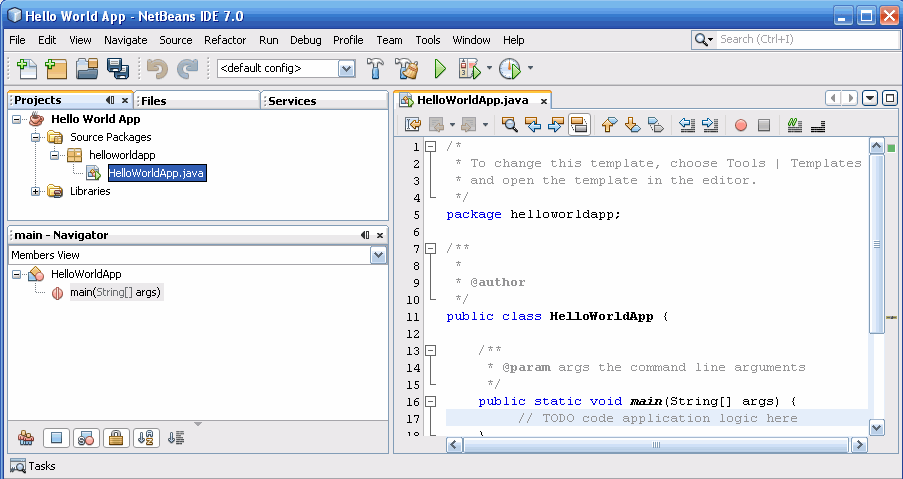This screenshot has width=903, height=479.
Task: Click the Comment icon in the editor toolbar
Action: pos(795,124)
